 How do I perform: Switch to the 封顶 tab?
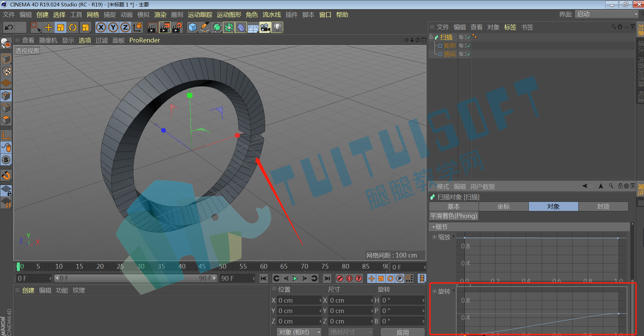click(x=603, y=206)
